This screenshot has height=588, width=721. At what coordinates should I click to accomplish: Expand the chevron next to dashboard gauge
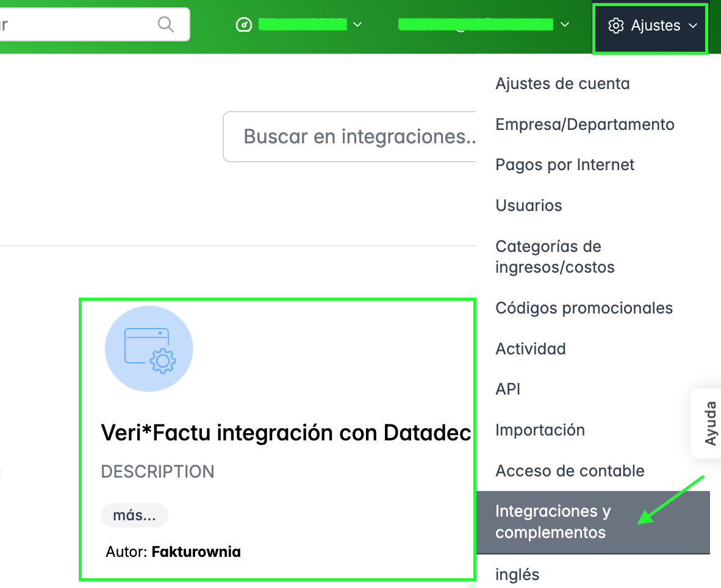coord(357,24)
